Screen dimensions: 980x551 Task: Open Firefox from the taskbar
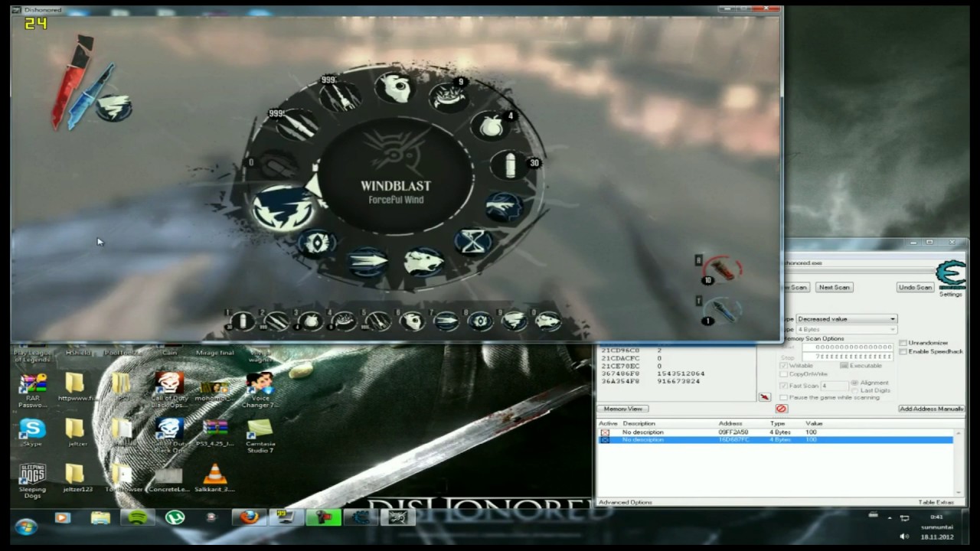coord(249,518)
